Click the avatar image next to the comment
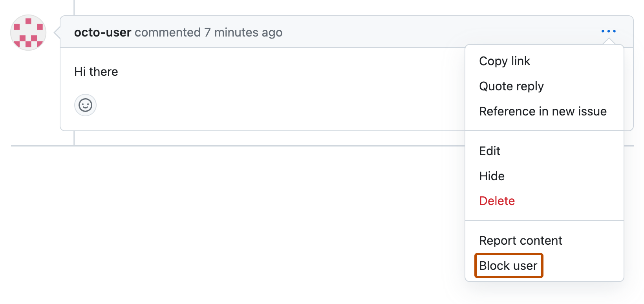 point(28,33)
